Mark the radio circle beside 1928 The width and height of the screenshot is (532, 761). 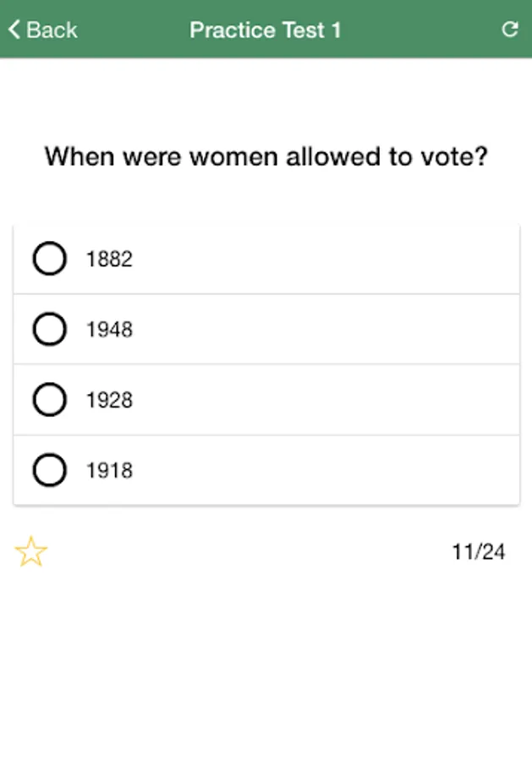[49, 400]
